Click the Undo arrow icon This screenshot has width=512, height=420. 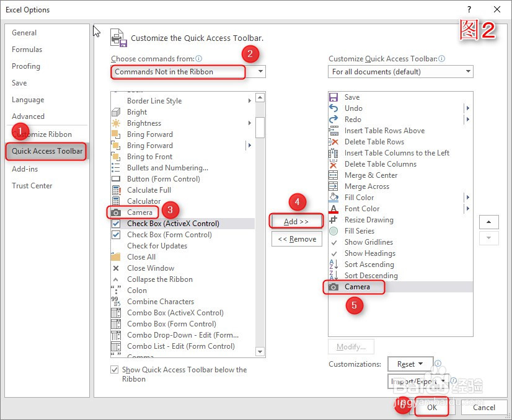pyautogui.click(x=333, y=108)
